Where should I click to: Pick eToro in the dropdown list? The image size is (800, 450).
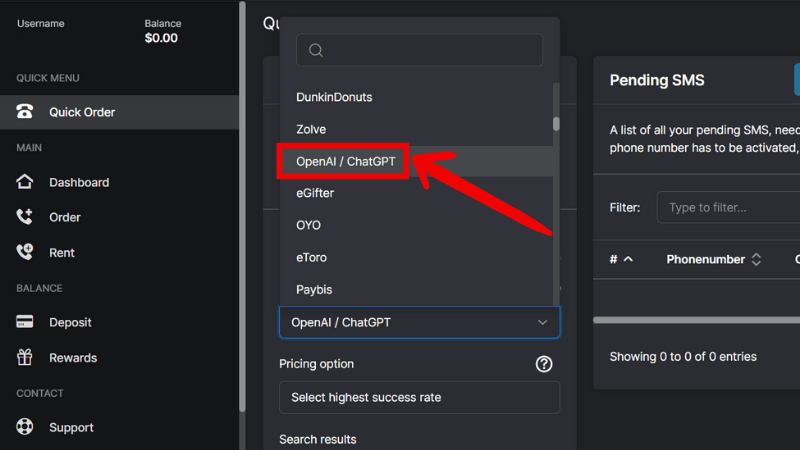(416, 257)
